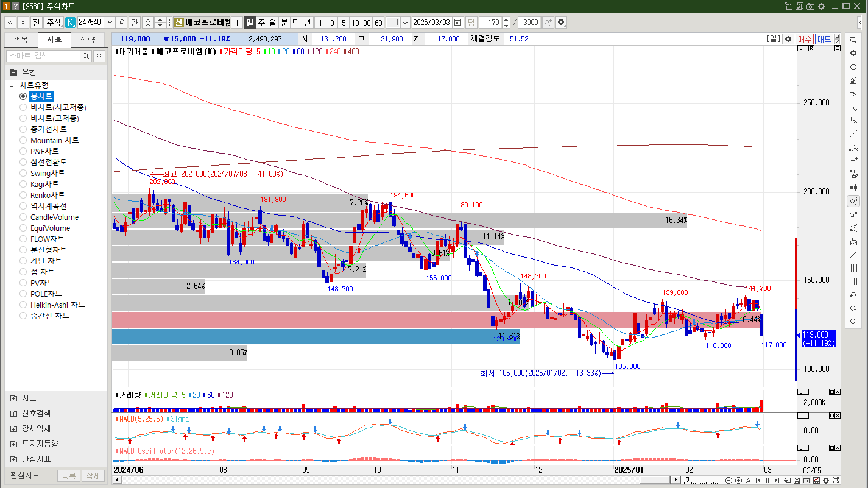Select P&F차트 radio button

(x=23, y=151)
